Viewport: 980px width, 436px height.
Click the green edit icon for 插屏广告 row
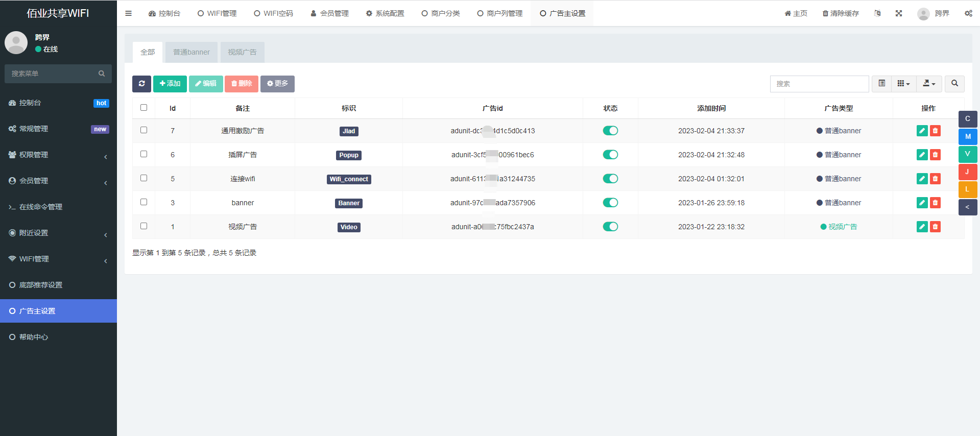coord(922,155)
